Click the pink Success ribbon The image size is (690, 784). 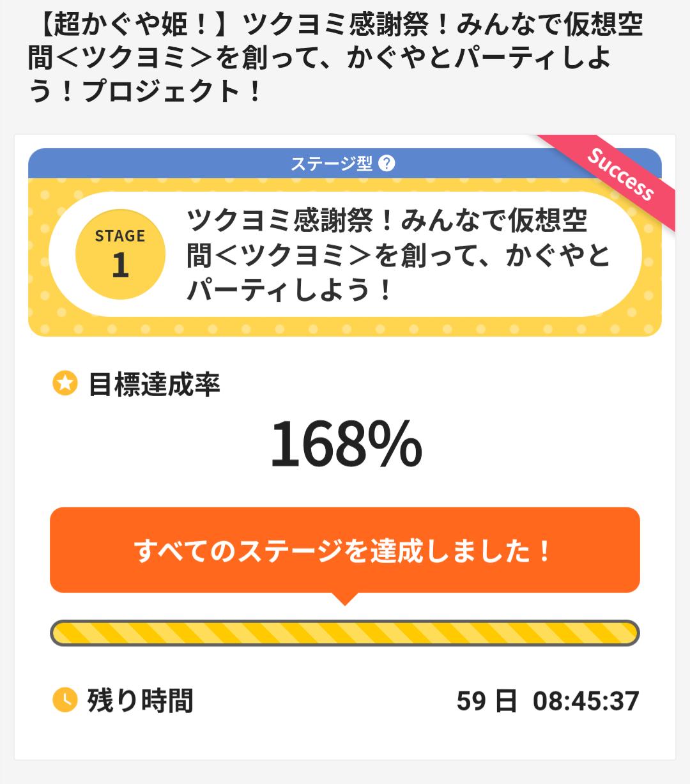pos(621,175)
